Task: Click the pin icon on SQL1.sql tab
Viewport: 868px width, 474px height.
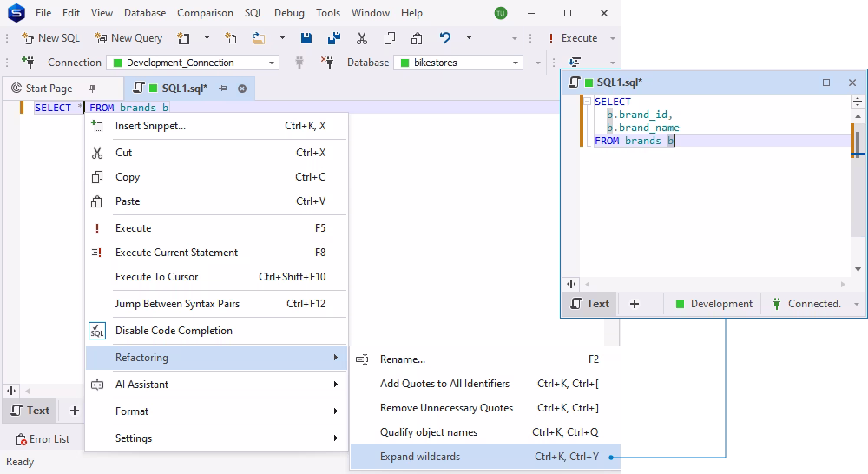Action: coord(222,88)
